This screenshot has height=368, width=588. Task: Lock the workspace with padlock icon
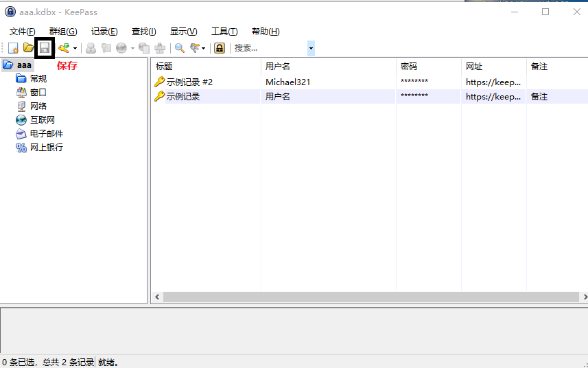220,48
